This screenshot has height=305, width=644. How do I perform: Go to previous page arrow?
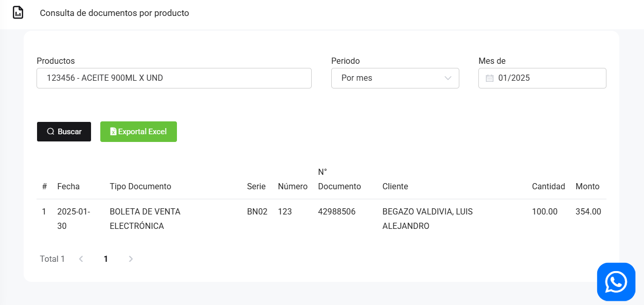click(x=81, y=259)
